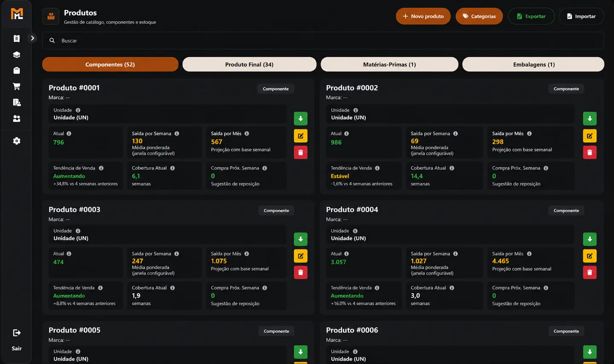The height and width of the screenshot is (364, 614).
Task: Edit Produto #0002 with yellow pencil icon
Action: 590,136
